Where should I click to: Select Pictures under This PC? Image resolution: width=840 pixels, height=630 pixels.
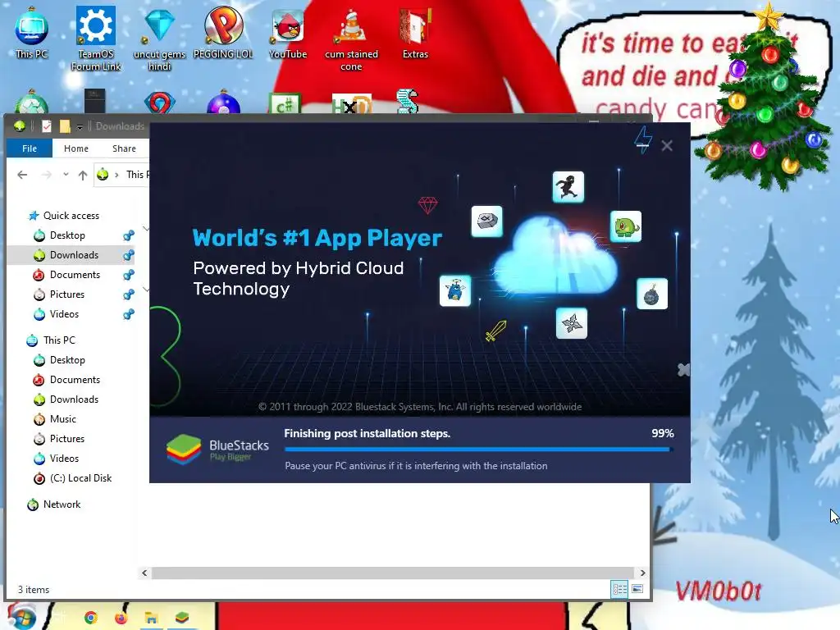click(67, 439)
